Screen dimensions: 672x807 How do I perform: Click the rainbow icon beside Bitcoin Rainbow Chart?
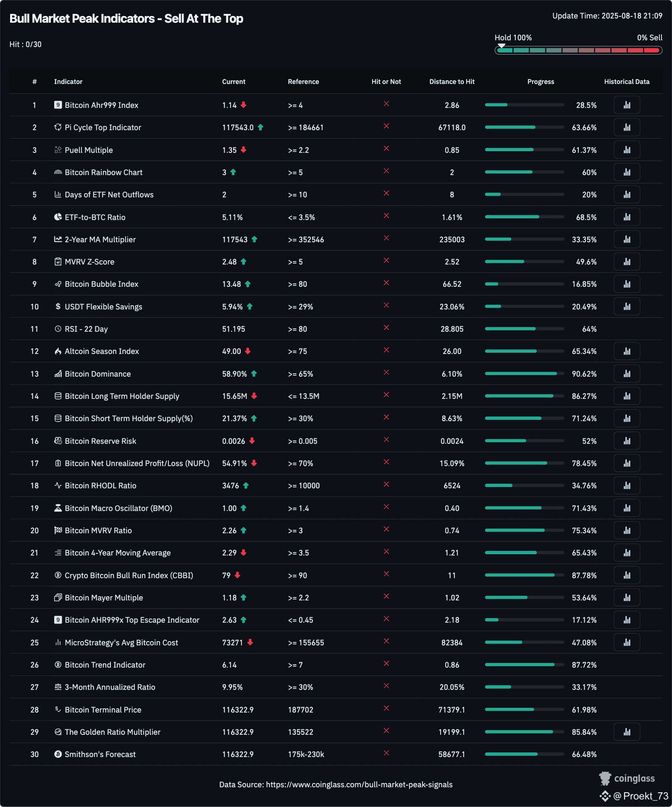tap(58, 172)
